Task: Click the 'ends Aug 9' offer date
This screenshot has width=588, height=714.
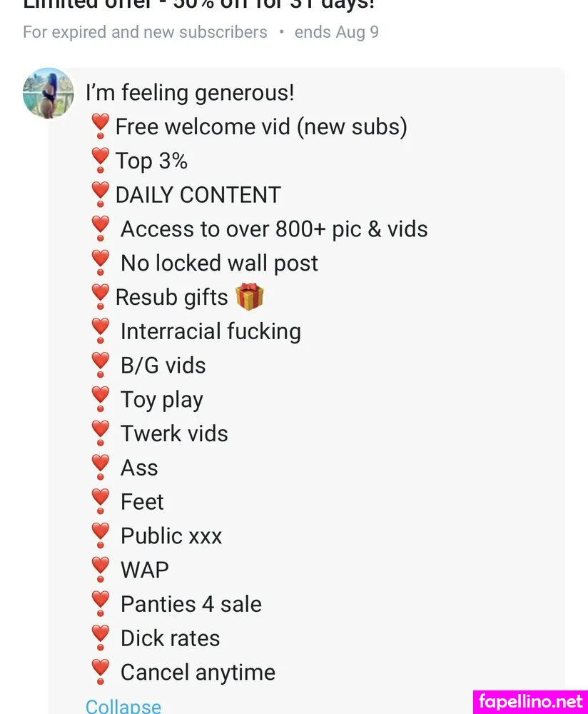Action: [x=337, y=32]
